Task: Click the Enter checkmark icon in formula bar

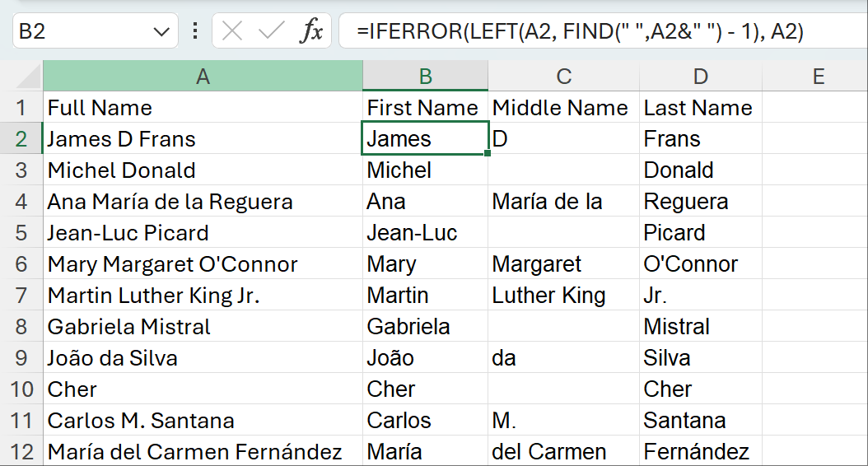Action: (271, 31)
